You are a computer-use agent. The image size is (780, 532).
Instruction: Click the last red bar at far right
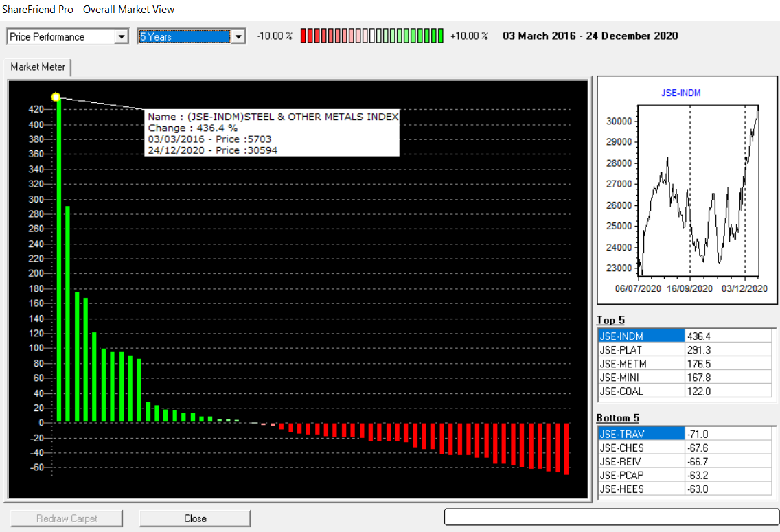click(566, 449)
